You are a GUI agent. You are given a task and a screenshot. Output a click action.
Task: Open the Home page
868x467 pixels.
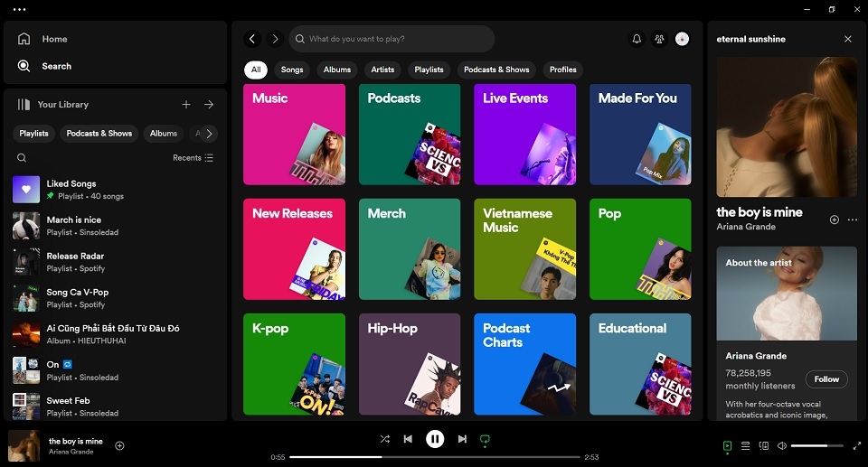[x=42, y=39]
